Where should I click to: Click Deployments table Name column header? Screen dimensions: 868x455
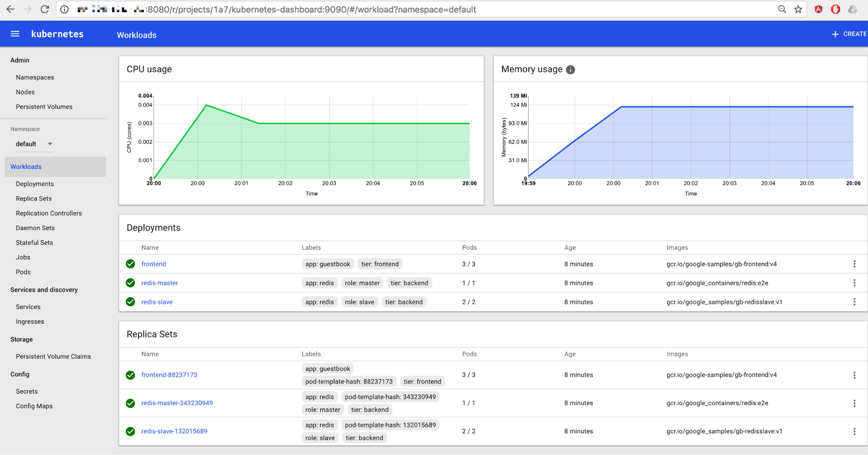[x=150, y=247]
